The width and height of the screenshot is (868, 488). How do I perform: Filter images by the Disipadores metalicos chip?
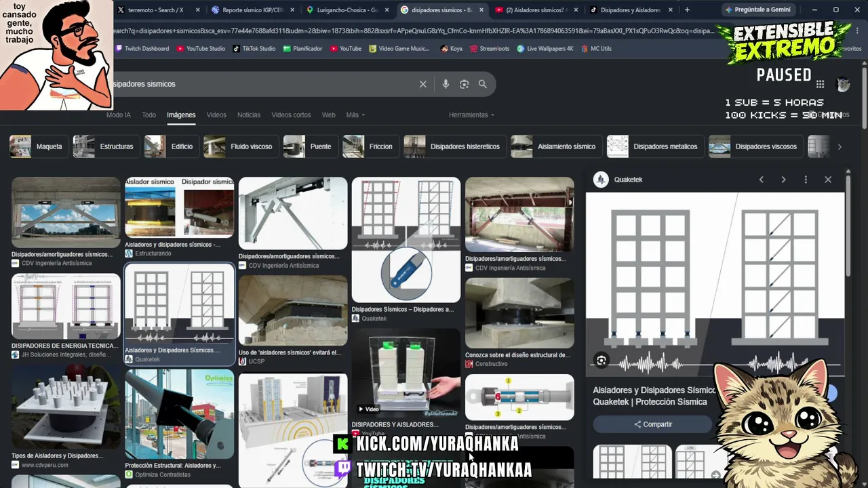(x=654, y=146)
